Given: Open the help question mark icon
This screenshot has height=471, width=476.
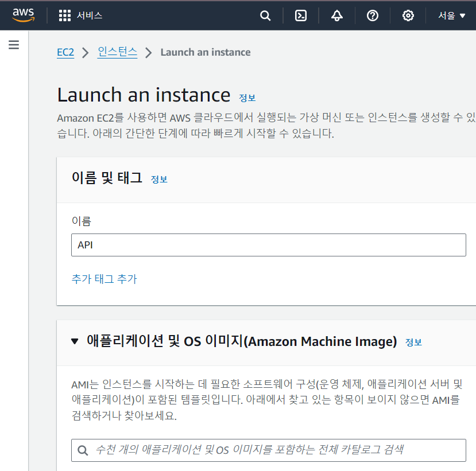Looking at the screenshot, I should [373, 15].
